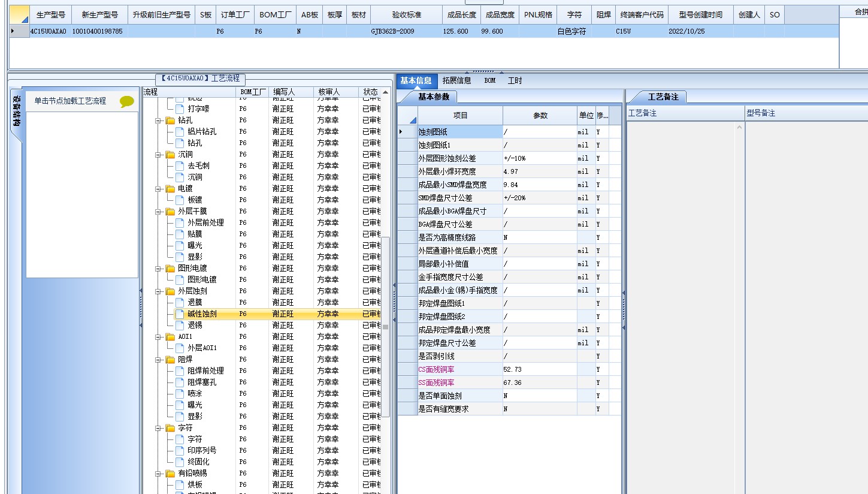The width and height of the screenshot is (868, 494).
Task: Click the 参数 column header
Action: 540,115
